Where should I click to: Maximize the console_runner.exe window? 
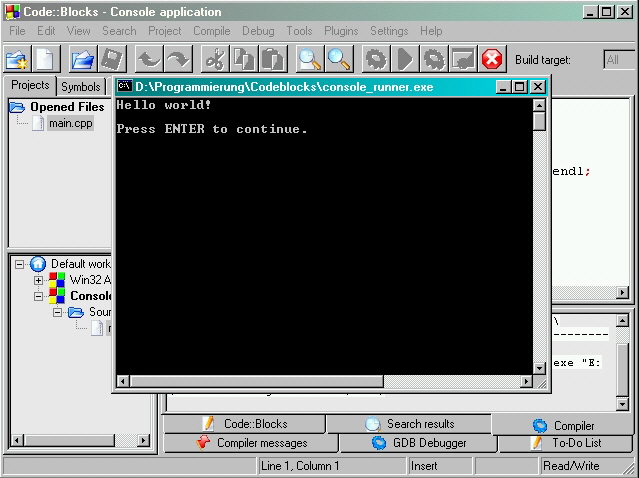pos(520,87)
